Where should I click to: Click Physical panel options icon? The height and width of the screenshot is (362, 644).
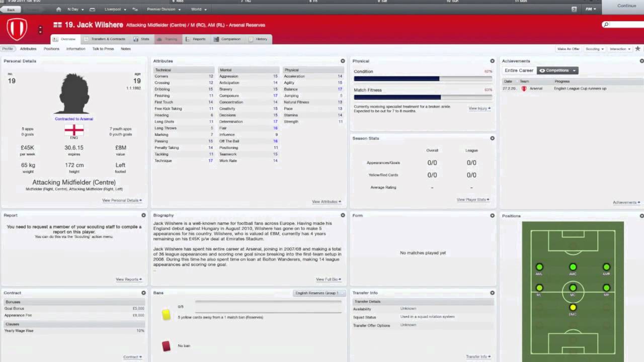point(492,61)
